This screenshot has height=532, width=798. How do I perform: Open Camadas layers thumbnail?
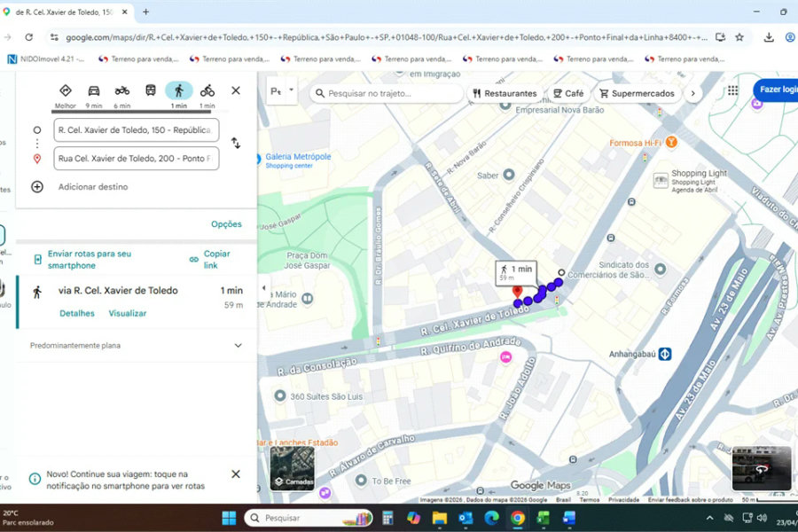pyautogui.click(x=292, y=468)
